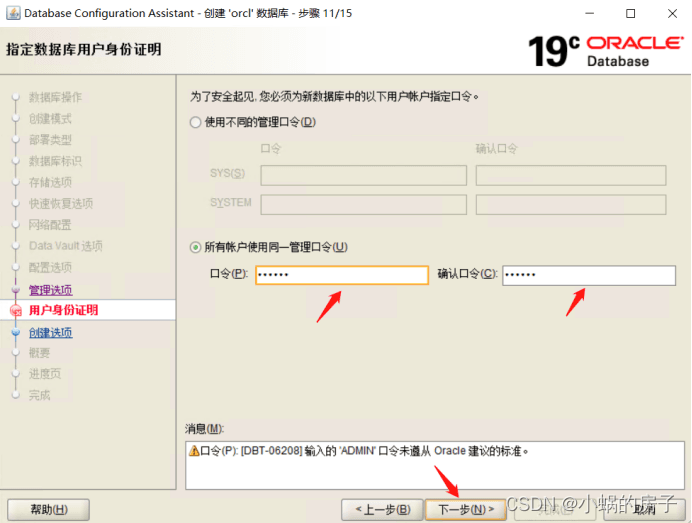Click the 部署类型 step
The height and width of the screenshot is (523, 692).
50,139
